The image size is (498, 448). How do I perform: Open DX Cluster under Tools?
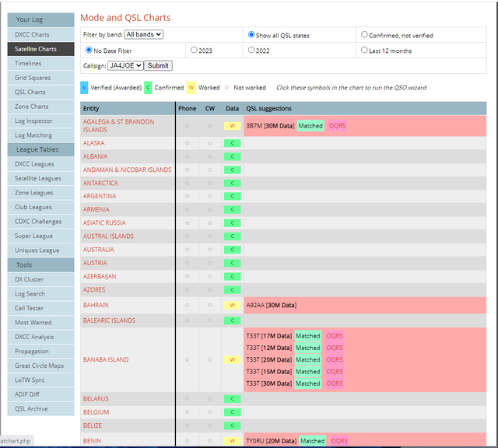[40, 279]
